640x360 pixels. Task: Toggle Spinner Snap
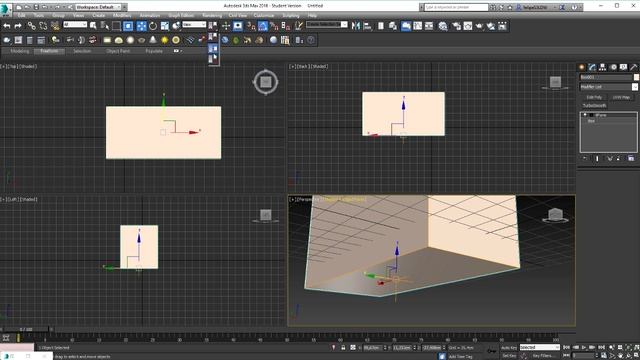click(286, 26)
